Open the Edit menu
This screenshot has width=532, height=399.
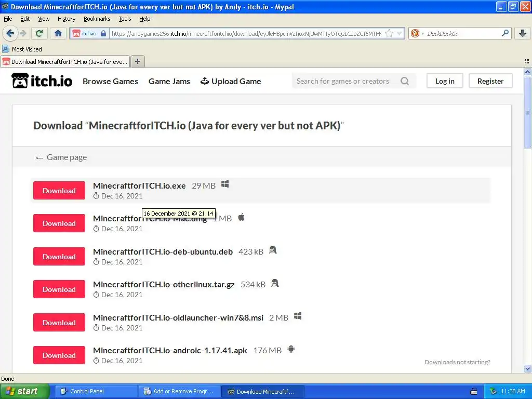[x=25, y=19]
